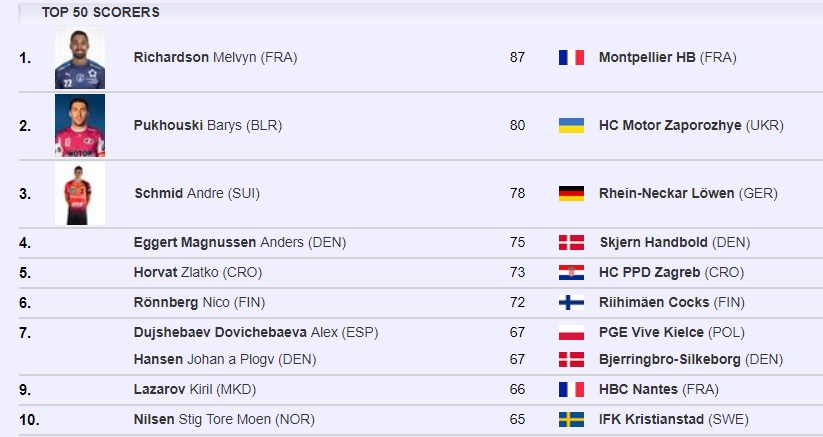Open the HBC Nantes club link

coord(658,390)
